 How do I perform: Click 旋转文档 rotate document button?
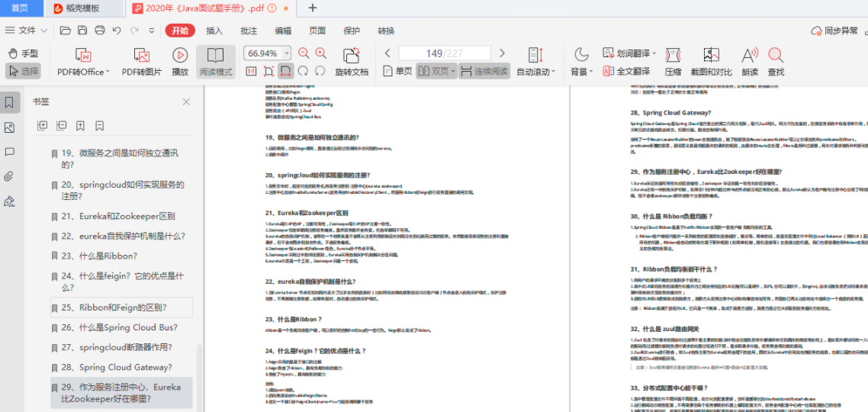tap(352, 62)
